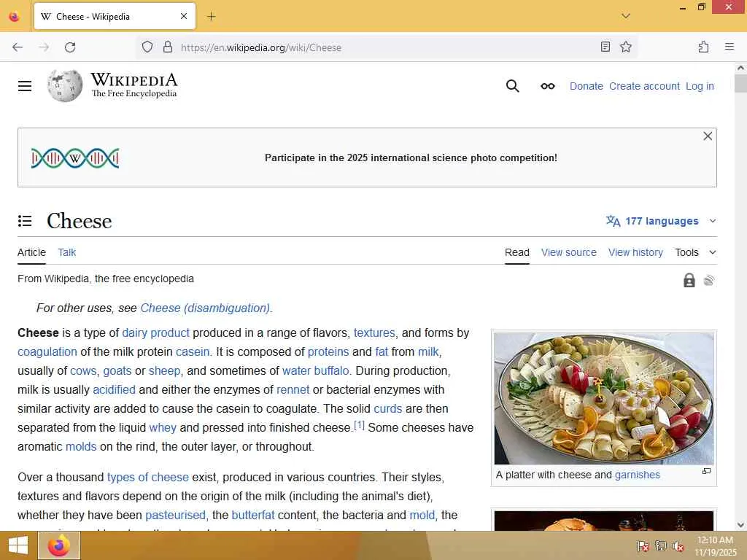This screenshot has width=747, height=560.
Task: Open Wikipedia search magnifier icon
Action: [513, 86]
